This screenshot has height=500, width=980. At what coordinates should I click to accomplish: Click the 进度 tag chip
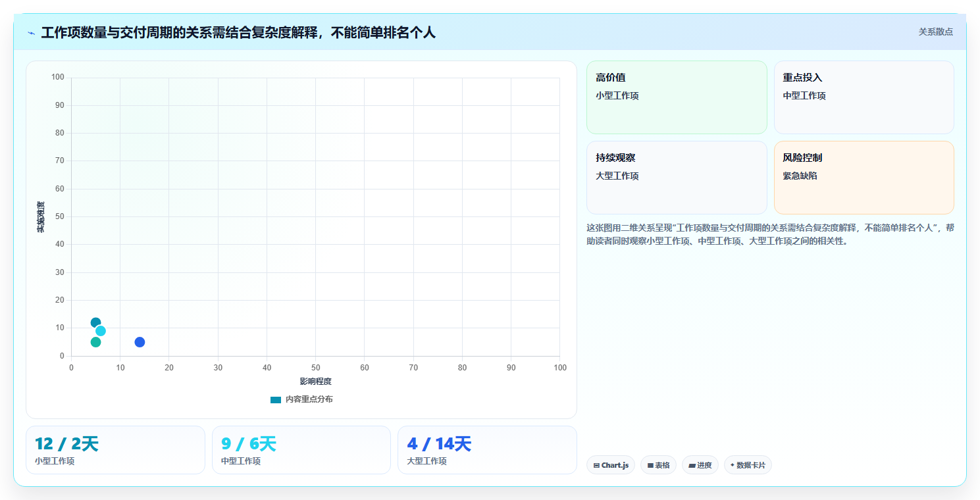[700, 465]
